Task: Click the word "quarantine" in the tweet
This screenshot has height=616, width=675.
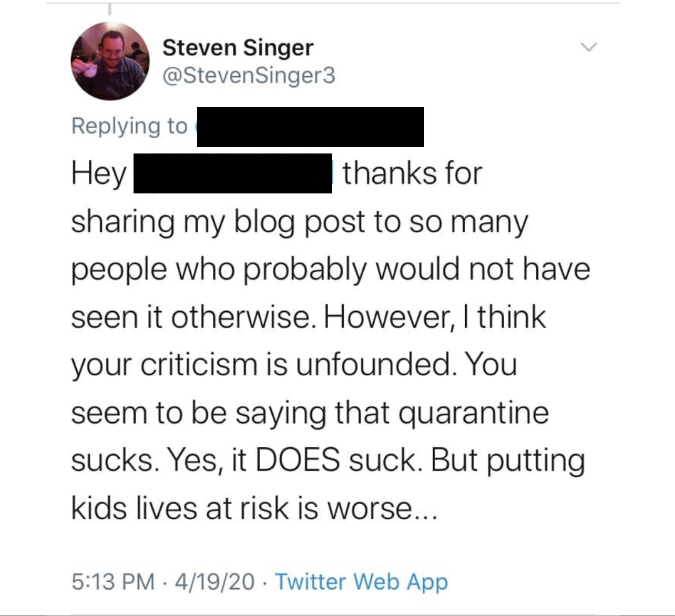Action: click(473, 413)
